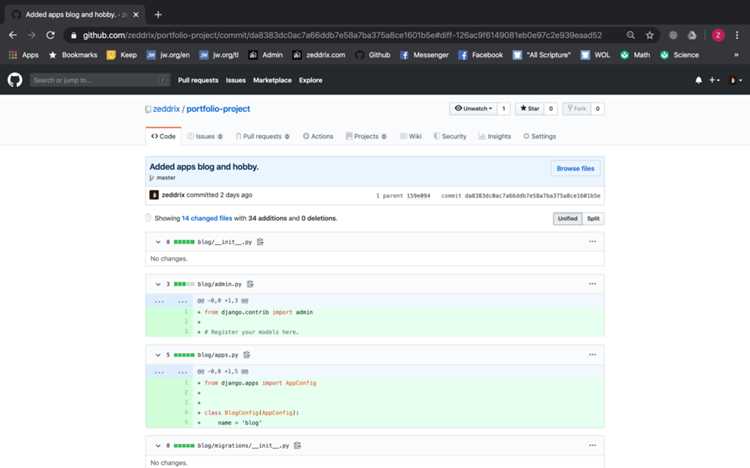Collapse blog/migrations/__init__.py diff

[158, 446]
